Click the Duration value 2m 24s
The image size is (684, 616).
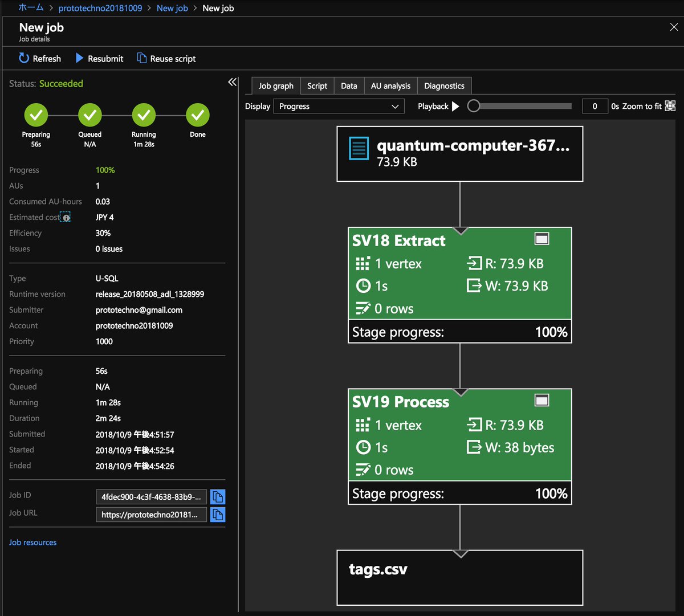(x=108, y=418)
